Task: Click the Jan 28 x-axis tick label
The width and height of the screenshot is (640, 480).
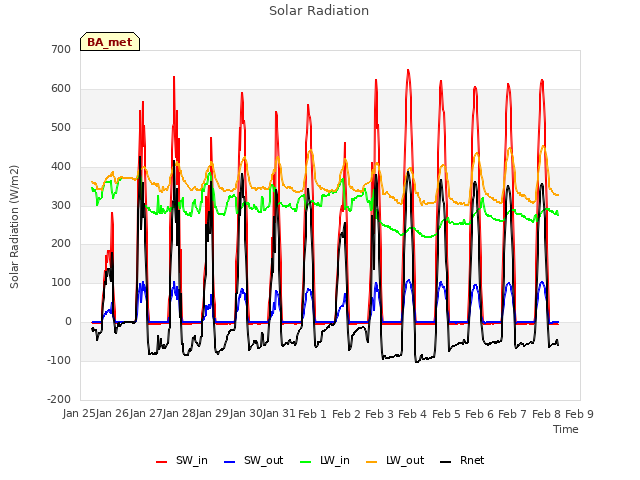Action: click(x=179, y=414)
